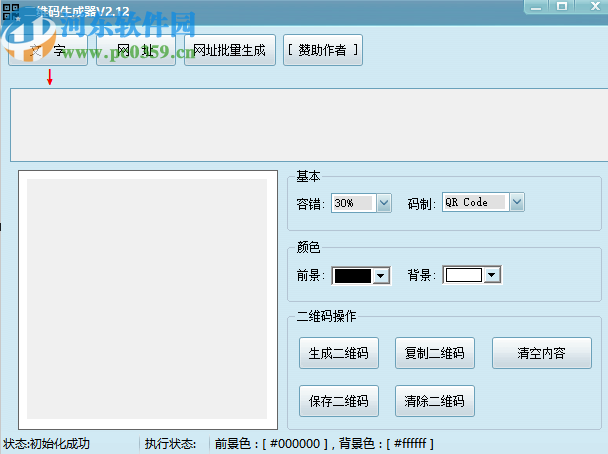This screenshot has height=454, width=608.
Task: Click the 基本 group title
Action: tap(308, 176)
